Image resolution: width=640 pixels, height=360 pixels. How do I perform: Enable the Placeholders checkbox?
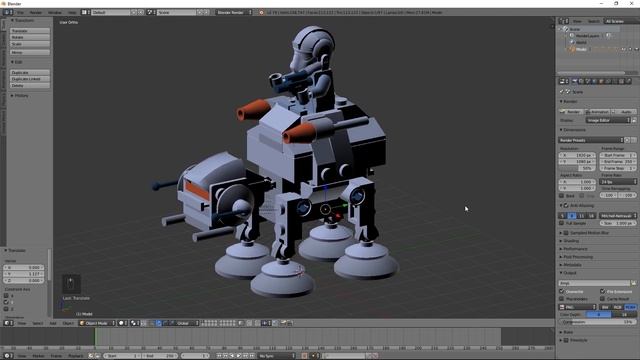click(x=562, y=299)
